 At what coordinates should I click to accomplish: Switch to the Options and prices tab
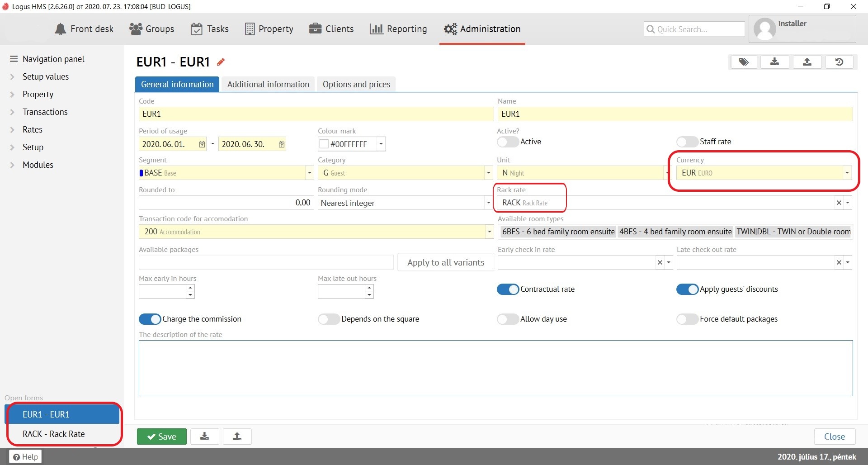[356, 84]
